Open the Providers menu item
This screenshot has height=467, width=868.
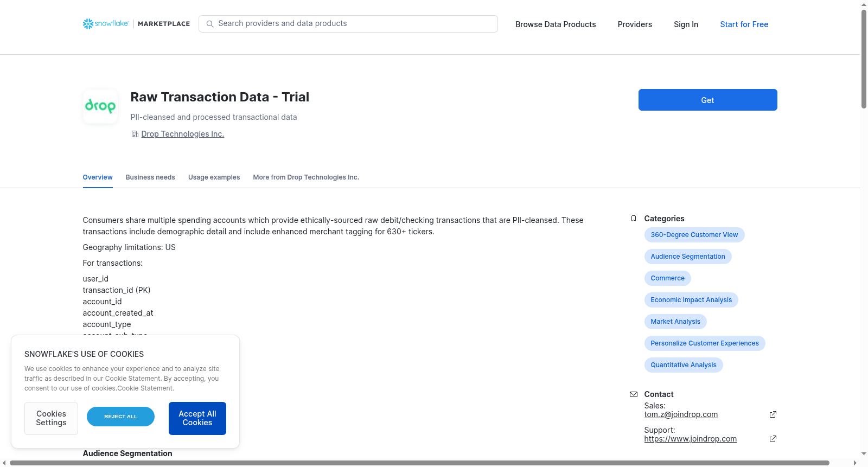pyautogui.click(x=635, y=24)
